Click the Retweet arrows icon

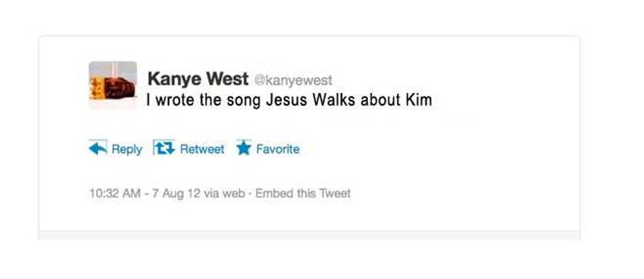point(162,148)
